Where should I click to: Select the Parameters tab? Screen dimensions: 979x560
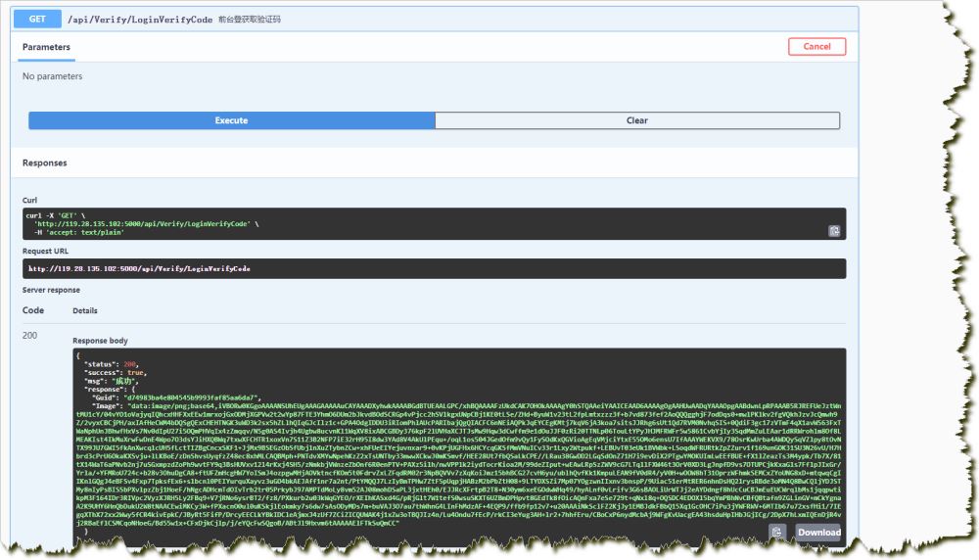point(46,47)
